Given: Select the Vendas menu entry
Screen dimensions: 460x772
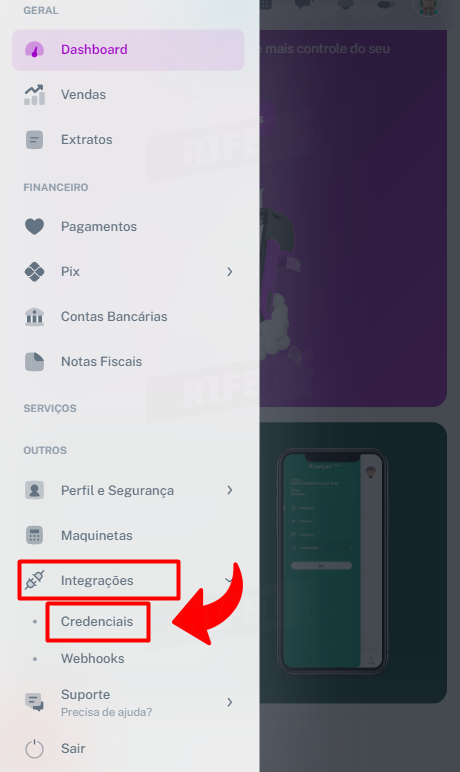Looking at the screenshot, I should 128,95.
